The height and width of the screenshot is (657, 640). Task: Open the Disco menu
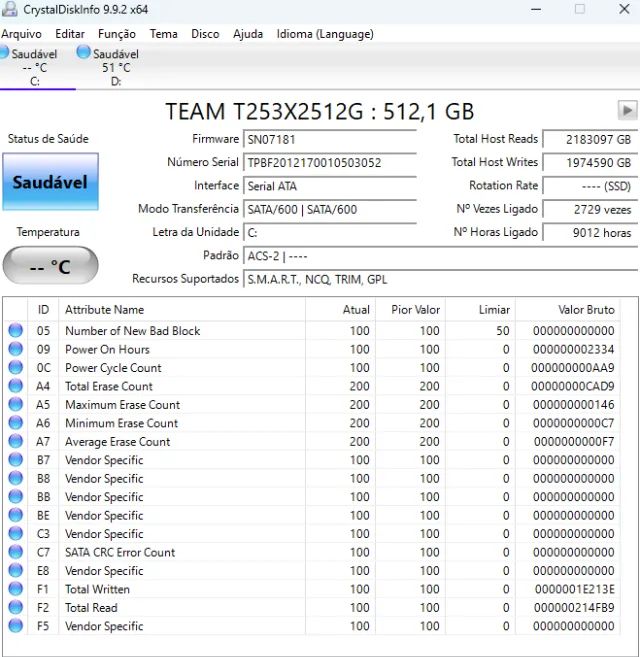(x=205, y=34)
